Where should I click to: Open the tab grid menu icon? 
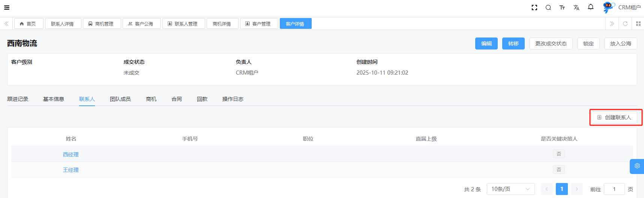(638, 24)
